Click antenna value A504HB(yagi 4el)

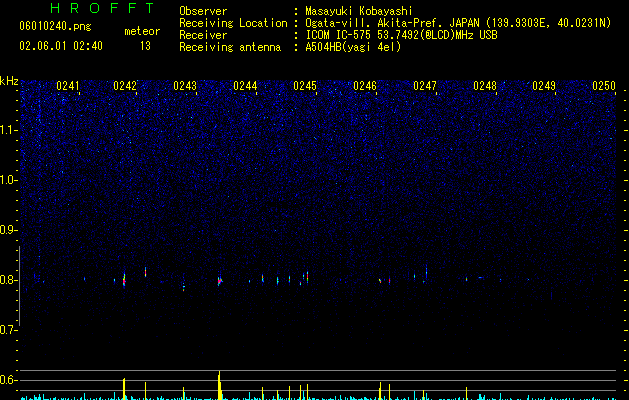(x=353, y=47)
